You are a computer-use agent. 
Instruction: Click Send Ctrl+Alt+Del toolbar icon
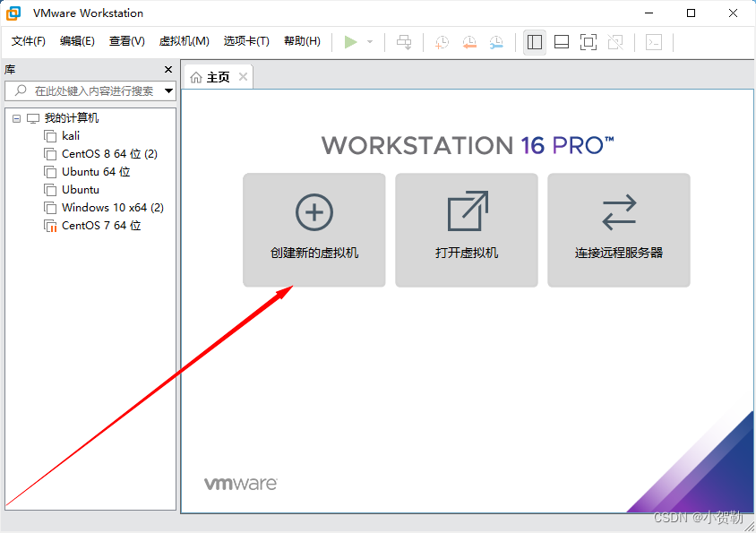click(404, 42)
